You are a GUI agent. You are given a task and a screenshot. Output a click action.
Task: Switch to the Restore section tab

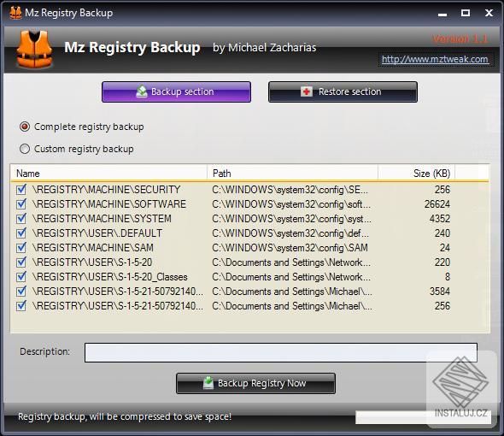pyautogui.click(x=343, y=91)
